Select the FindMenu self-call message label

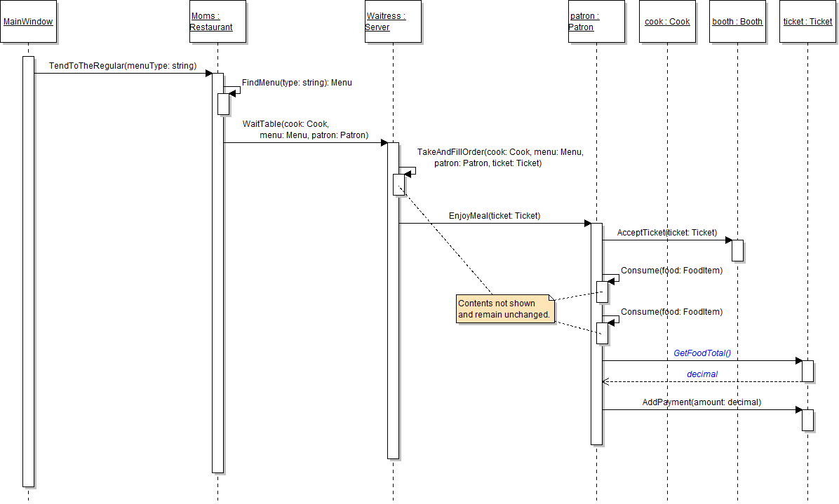tap(297, 83)
